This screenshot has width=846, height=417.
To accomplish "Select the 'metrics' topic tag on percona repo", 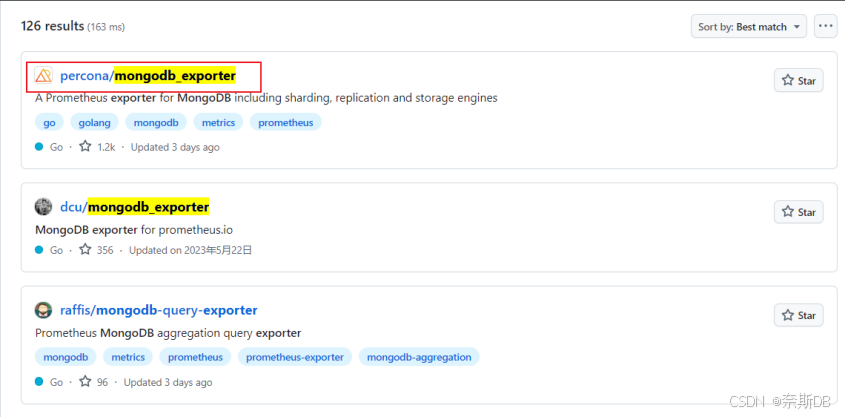I will [x=219, y=122].
